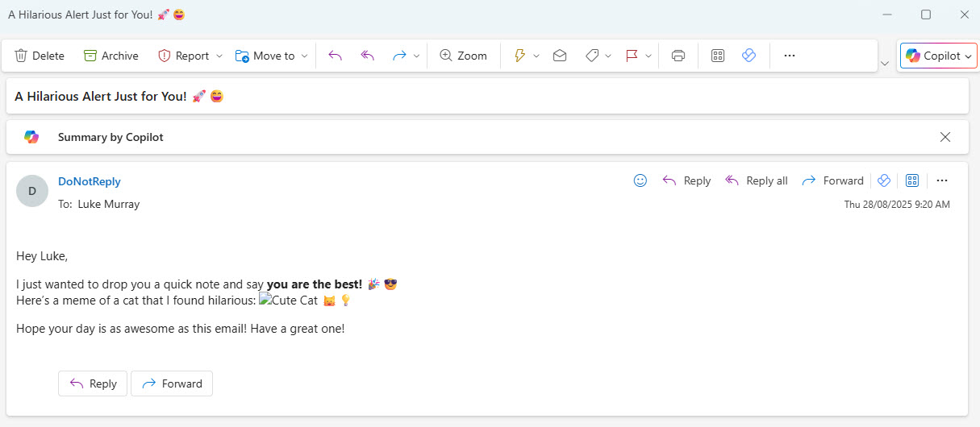Delete this email via toolbar

click(40, 56)
